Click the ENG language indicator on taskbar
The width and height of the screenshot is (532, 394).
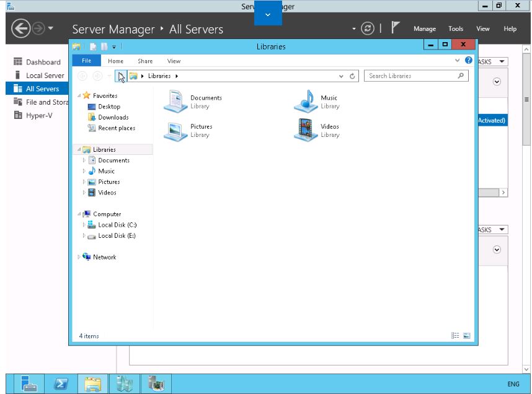pyautogui.click(x=513, y=384)
